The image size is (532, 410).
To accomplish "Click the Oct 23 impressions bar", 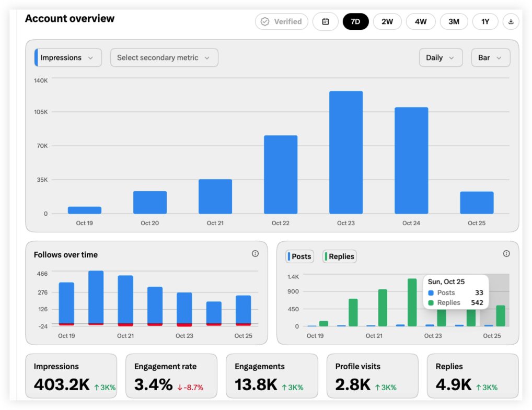I will pos(346,153).
